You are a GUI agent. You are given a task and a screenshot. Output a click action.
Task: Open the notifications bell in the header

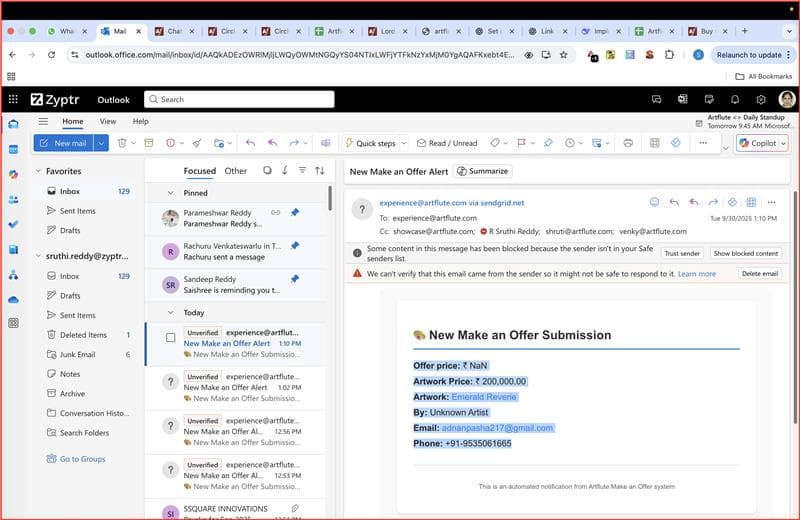tap(735, 100)
